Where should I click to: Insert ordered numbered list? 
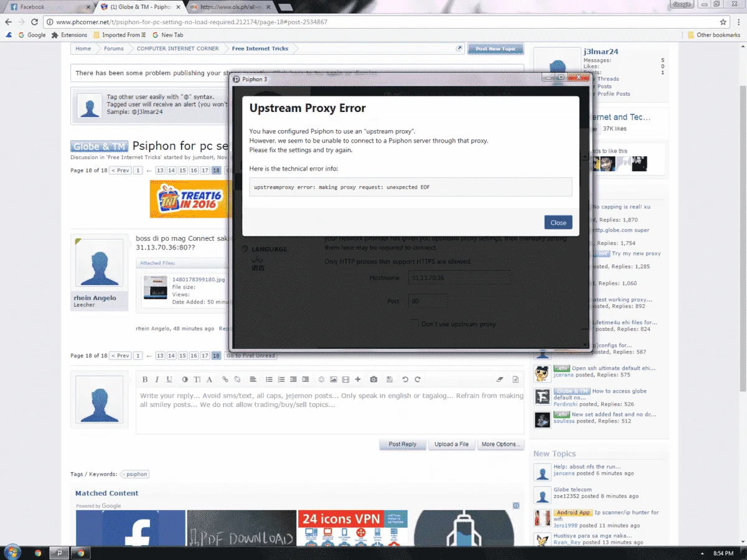(281, 380)
